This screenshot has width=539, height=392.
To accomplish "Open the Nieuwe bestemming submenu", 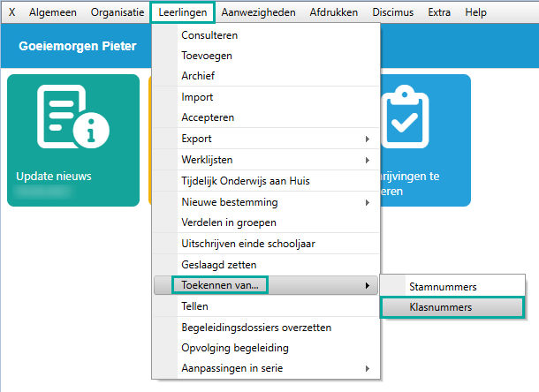I will (366, 202).
